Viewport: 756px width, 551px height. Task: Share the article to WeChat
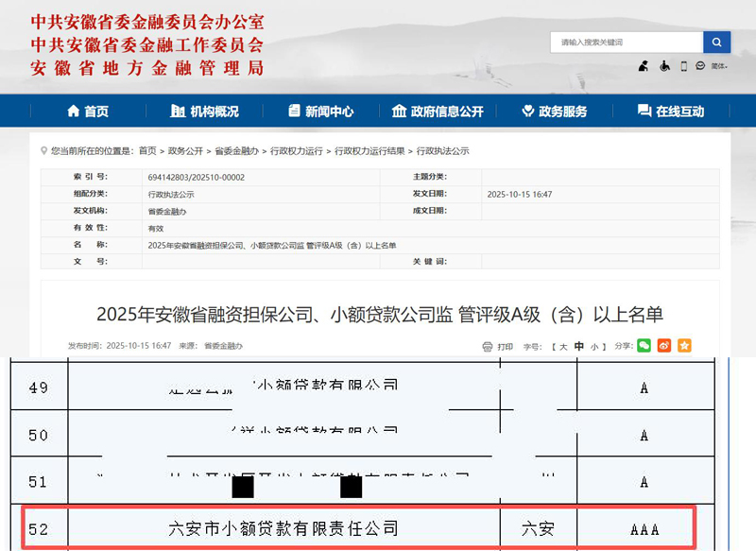click(x=644, y=346)
